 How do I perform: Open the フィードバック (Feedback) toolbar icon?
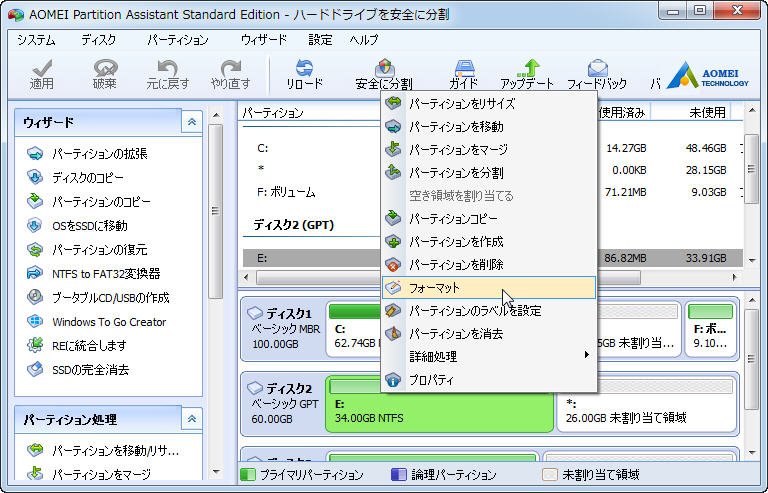pos(597,74)
